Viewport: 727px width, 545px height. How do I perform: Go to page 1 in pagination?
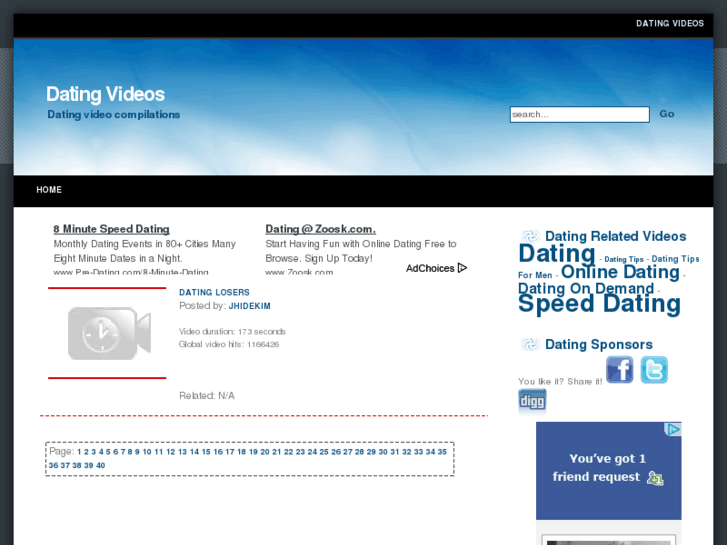(79, 452)
